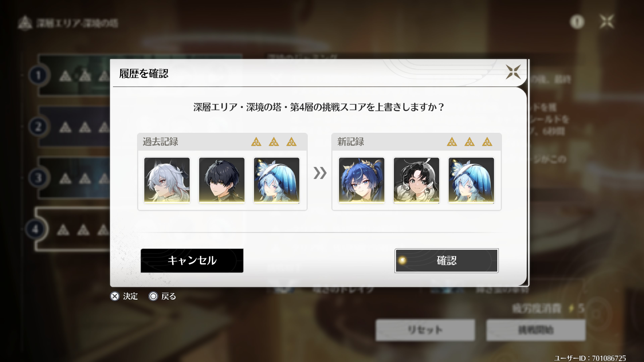Select butterfly-hat portrait in 新記録 panel
The width and height of the screenshot is (644, 362).
tap(471, 180)
